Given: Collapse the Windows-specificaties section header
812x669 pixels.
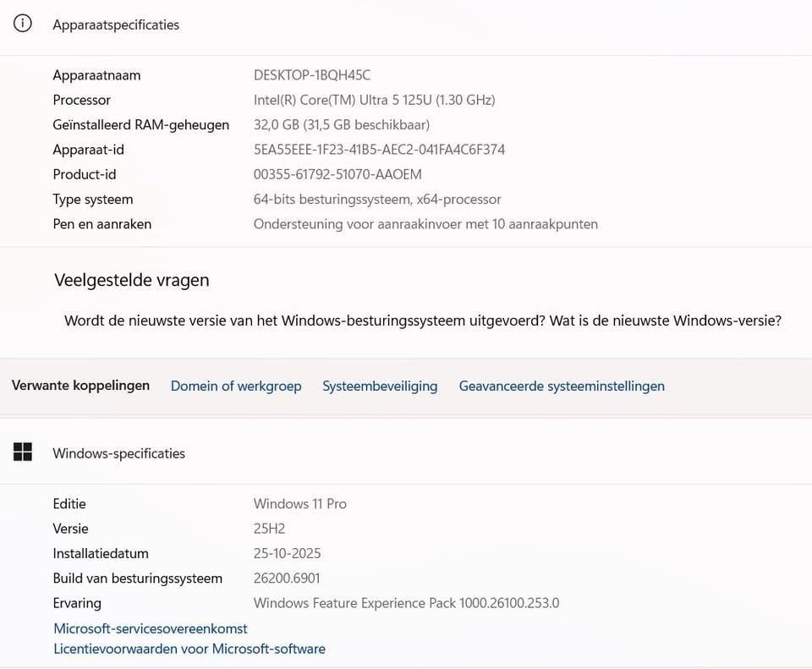Looking at the screenshot, I should pos(118,452).
